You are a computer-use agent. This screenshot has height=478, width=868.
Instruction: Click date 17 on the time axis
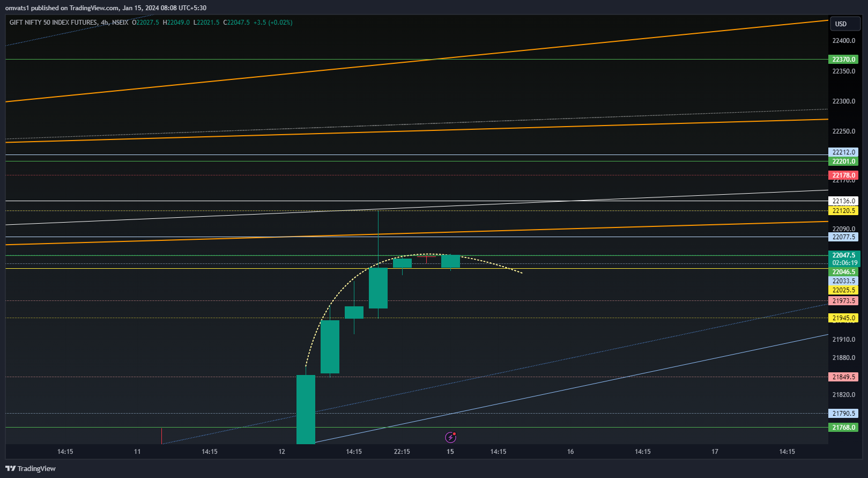[x=715, y=452]
